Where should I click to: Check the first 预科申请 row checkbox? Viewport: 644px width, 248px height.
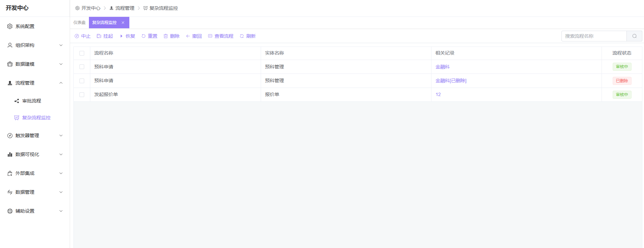tap(82, 67)
